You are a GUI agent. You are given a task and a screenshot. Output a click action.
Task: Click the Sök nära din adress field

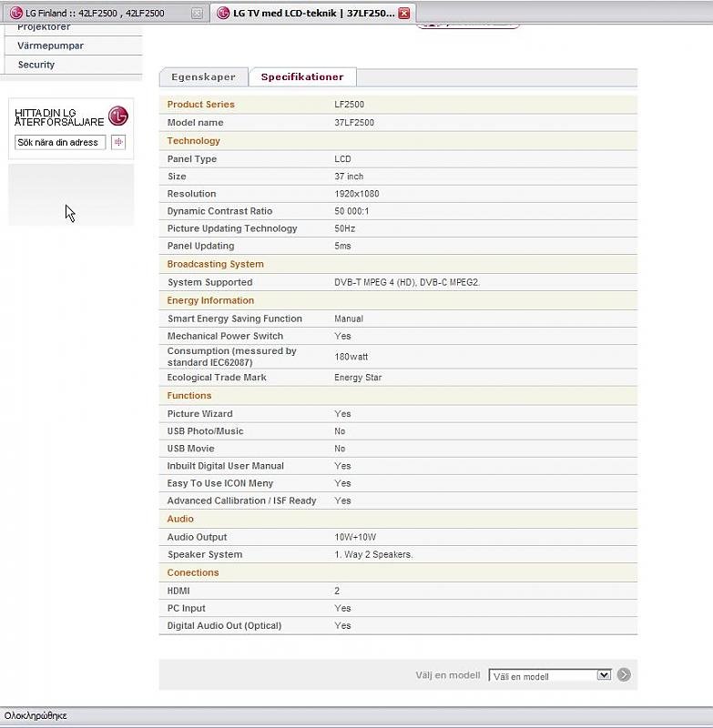(60, 143)
